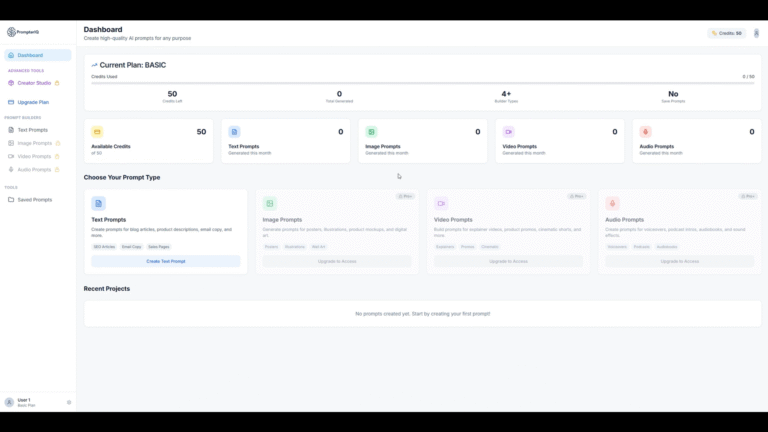Click lock icon next to Video Prompts sidebar item

click(57, 156)
